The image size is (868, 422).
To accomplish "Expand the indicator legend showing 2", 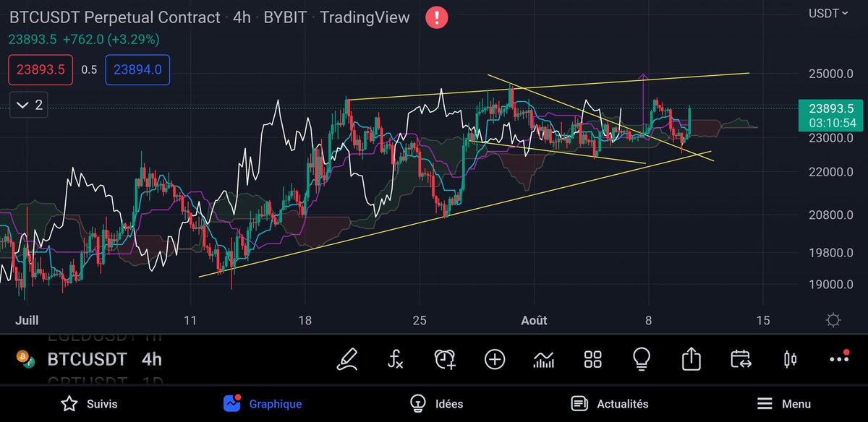I will (x=29, y=105).
